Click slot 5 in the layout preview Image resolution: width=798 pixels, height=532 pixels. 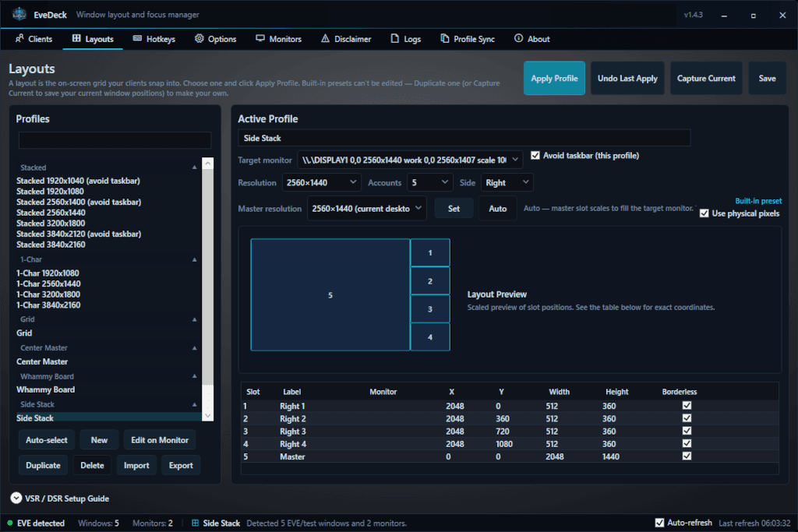point(330,295)
